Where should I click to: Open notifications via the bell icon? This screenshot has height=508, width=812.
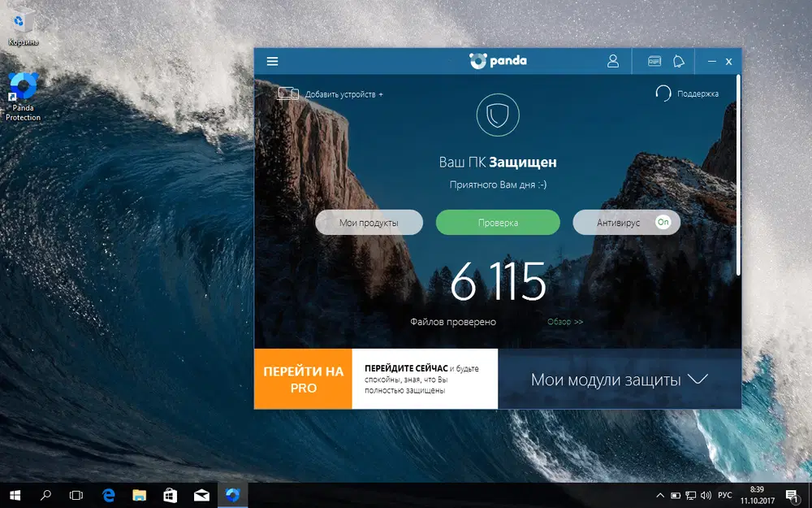pyautogui.click(x=679, y=61)
